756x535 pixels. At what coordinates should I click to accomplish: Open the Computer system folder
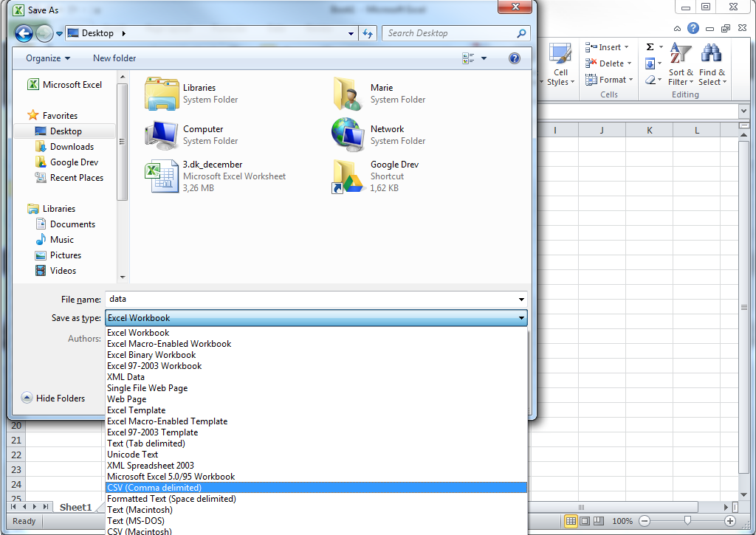162,135
